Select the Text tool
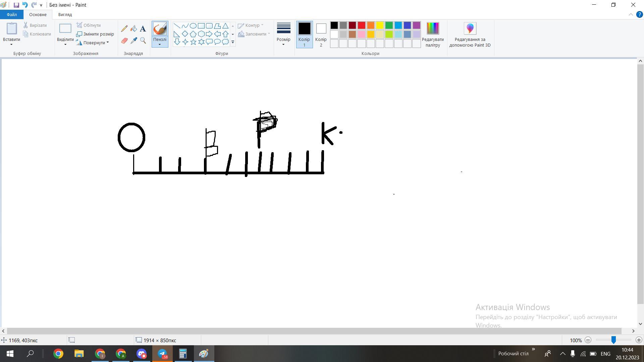This screenshot has width=644, height=362. [143, 29]
